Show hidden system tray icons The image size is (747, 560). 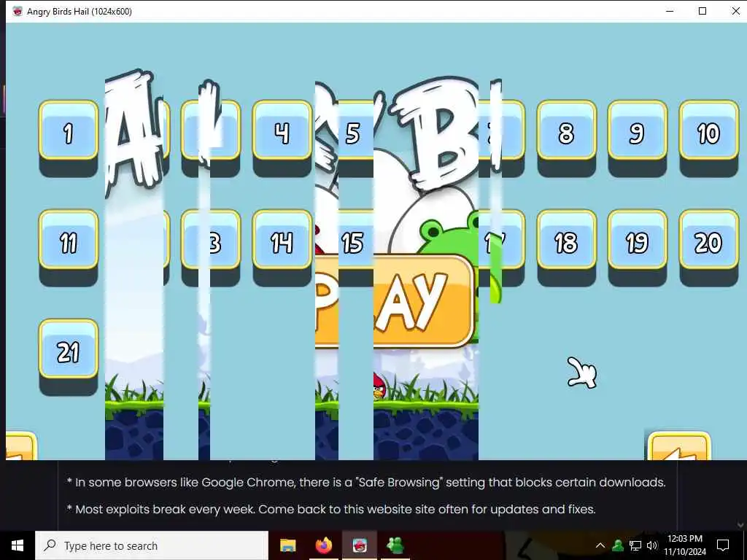(600, 545)
